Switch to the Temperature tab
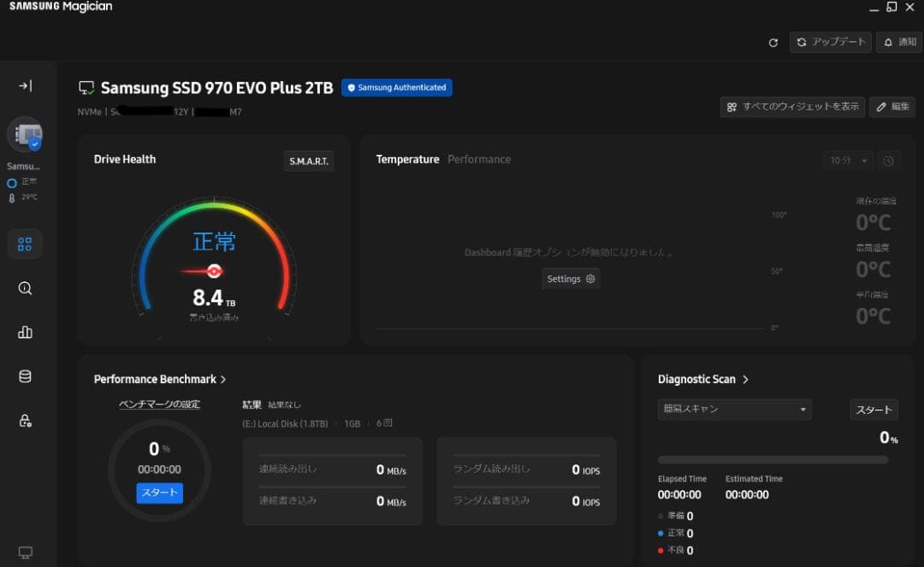This screenshot has height=567, width=924. (x=407, y=160)
